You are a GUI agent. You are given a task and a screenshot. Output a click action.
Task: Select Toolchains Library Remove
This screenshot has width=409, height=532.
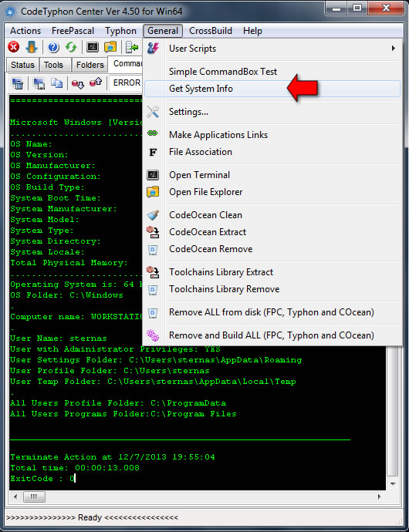pyautogui.click(x=272, y=288)
